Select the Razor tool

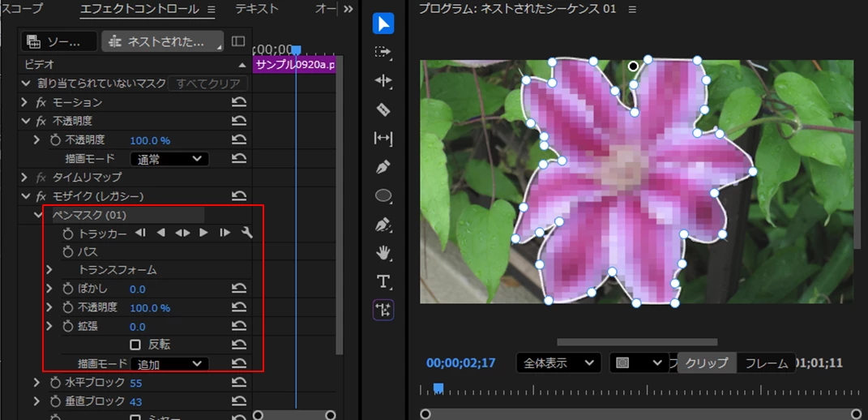[x=383, y=109]
